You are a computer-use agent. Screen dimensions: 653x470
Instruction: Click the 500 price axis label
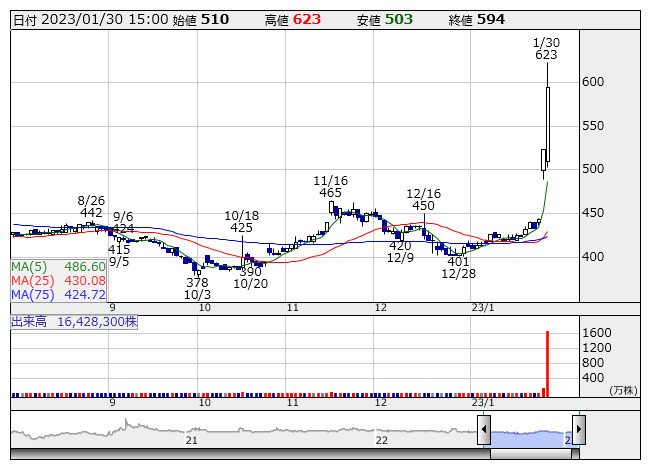tap(593, 169)
